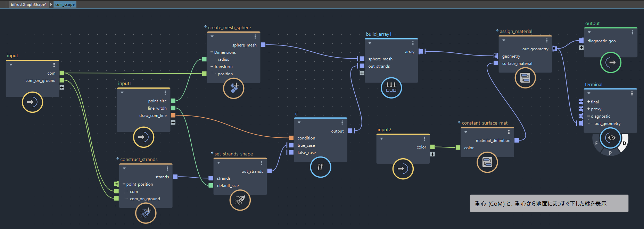
Task: Click the color input port on constant_surface_mat
Action: [x=458, y=148]
